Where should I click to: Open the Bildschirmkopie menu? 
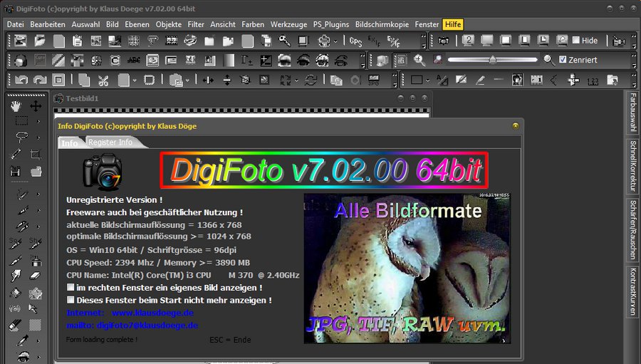[x=382, y=24]
